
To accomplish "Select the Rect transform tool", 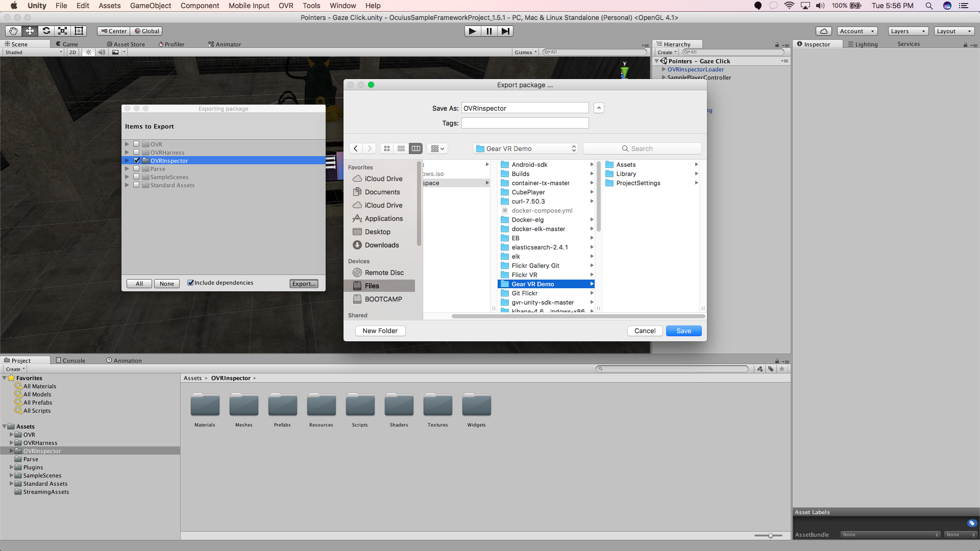I will pos(79,31).
